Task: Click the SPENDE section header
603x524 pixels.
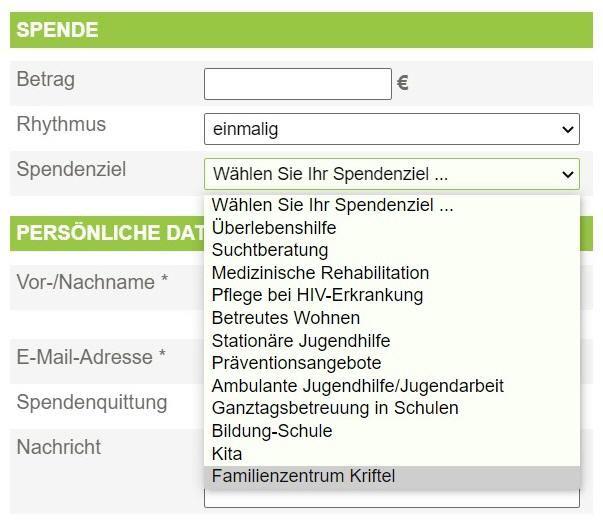Action: point(300,30)
